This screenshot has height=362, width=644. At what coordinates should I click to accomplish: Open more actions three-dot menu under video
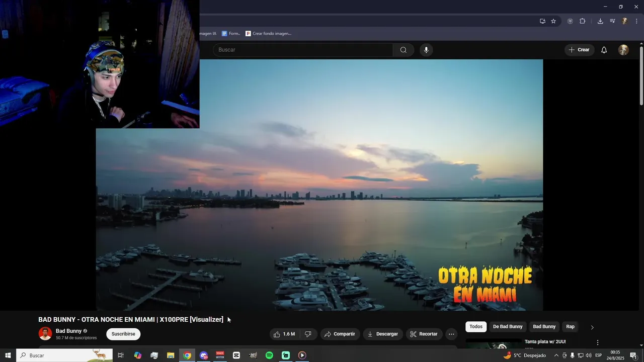(451, 334)
